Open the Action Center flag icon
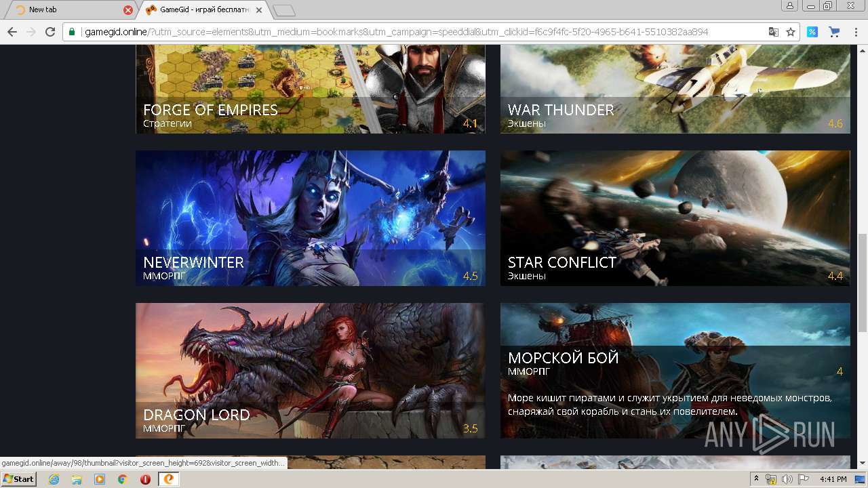Image resolution: width=868 pixels, height=488 pixels. (x=804, y=479)
